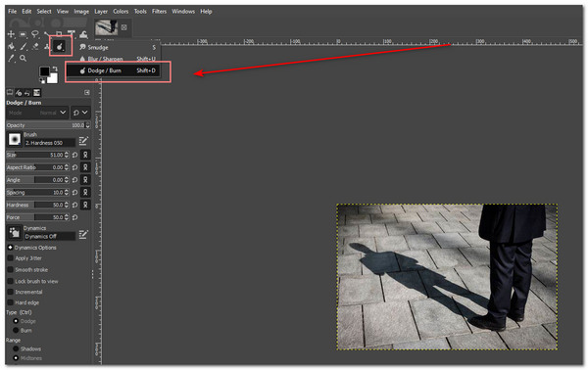Select the Clone stamp tool
Image resolution: width=588 pixels, height=370 pixels.
[46, 46]
